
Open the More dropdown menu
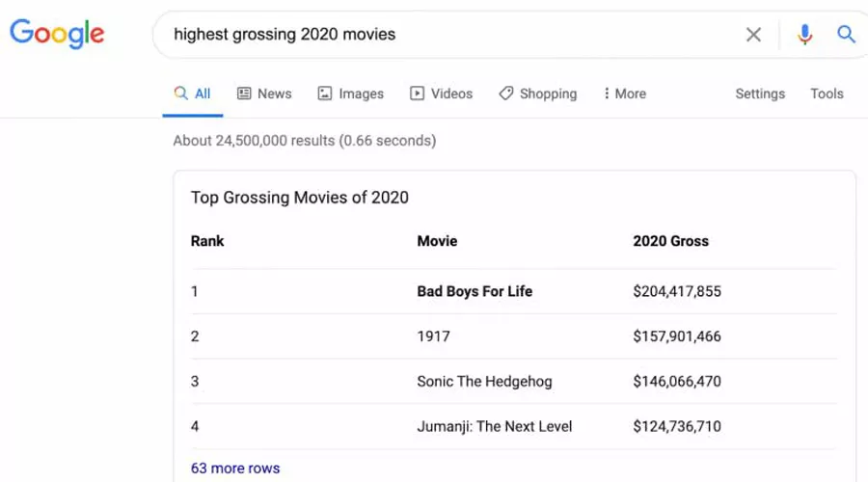(624, 94)
